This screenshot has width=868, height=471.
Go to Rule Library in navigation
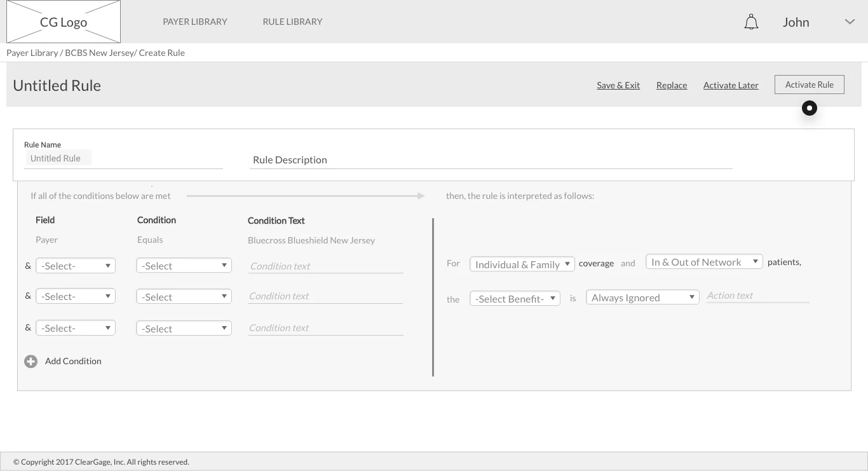[292, 22]
